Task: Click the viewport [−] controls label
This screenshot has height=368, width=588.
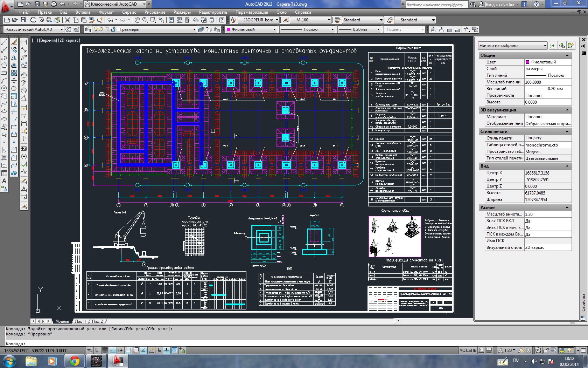Action: pos(35,40)
